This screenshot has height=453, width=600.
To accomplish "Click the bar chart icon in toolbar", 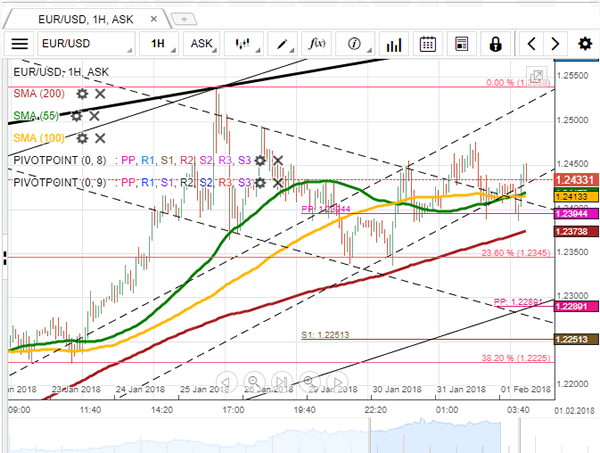I will (x=393, y=43).
